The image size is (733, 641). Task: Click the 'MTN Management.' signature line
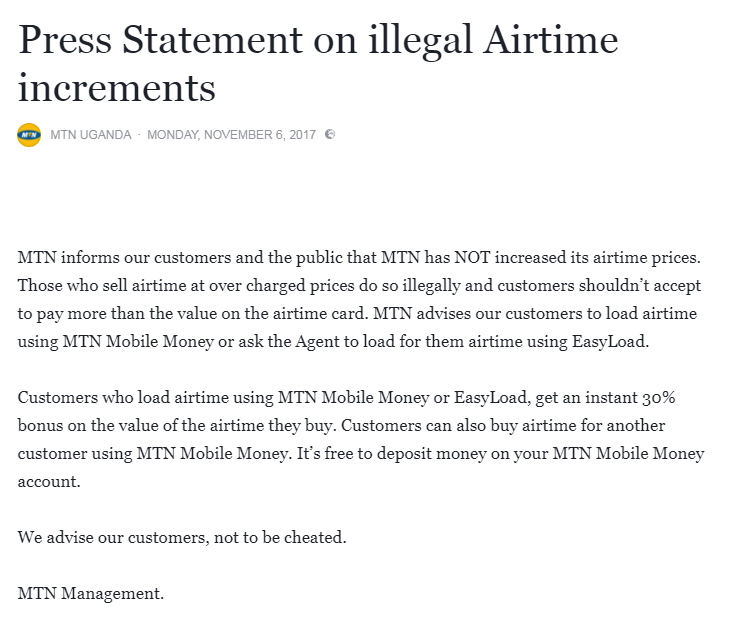(x=91, y=593)
